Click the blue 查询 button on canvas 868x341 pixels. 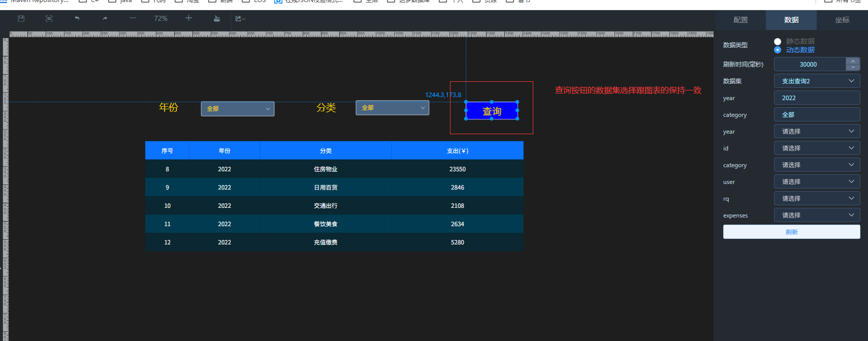pos(492,111)
